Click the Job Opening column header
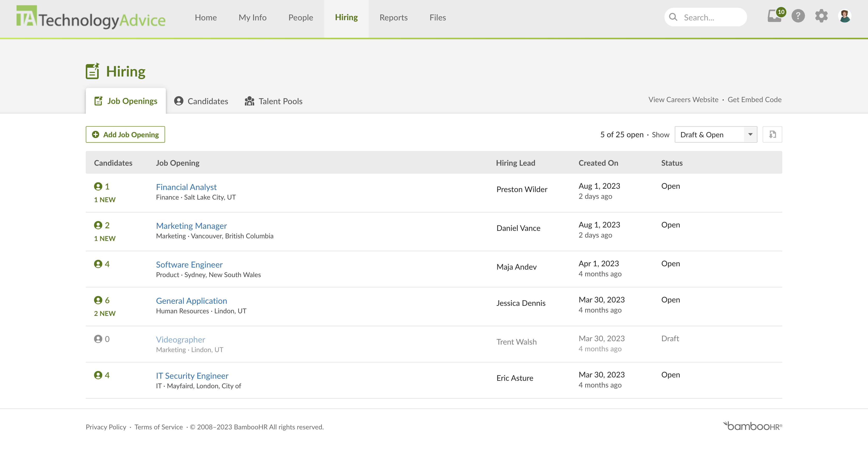This screenshot has width=868, height=456. pyautogui.click(x=177, y=163)
